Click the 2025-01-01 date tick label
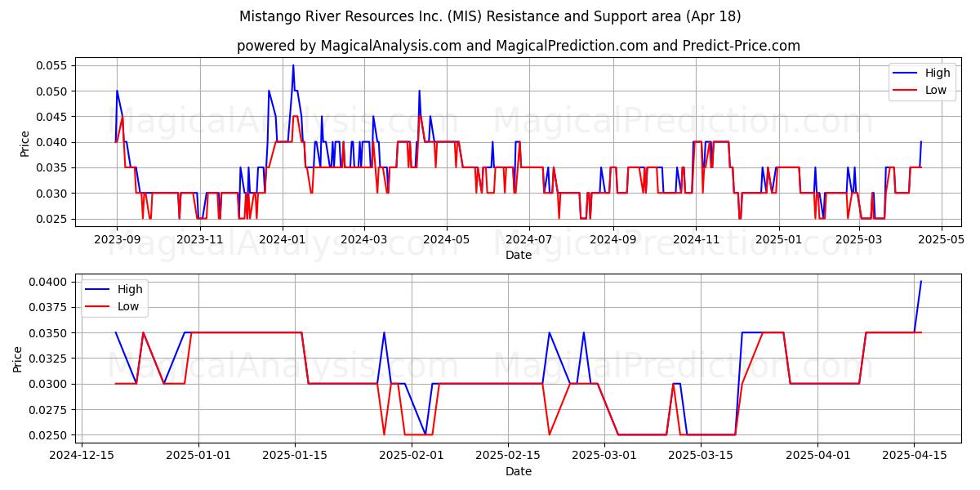 [198, 456]
